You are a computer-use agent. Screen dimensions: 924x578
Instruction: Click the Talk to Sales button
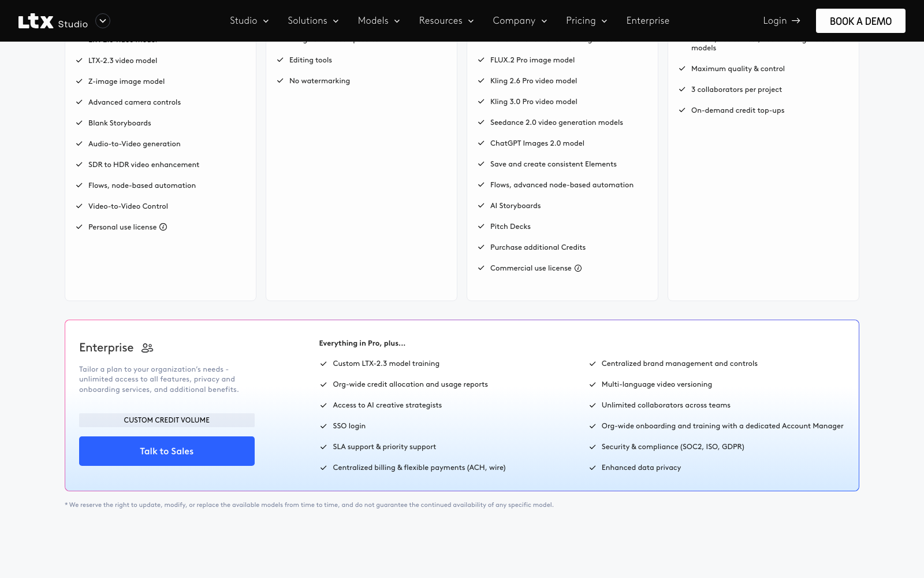pyautogui.click(x=167, y=451)
